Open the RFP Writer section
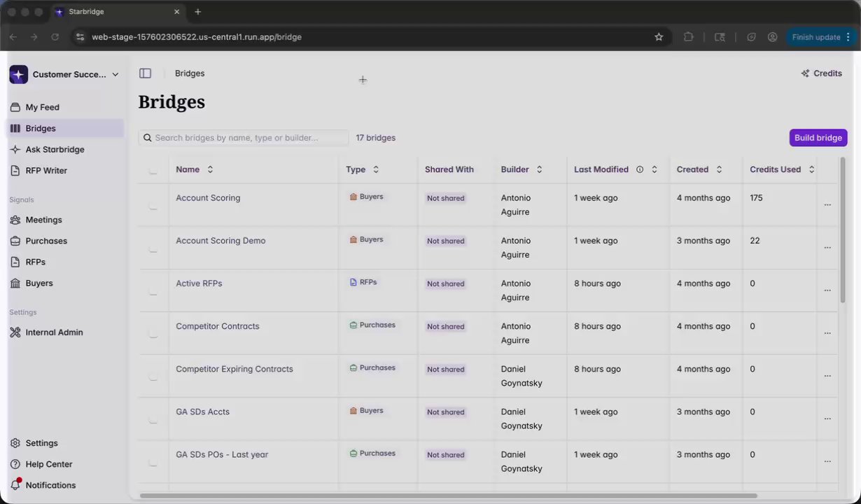The height and width of the screenshot is (504, 861). (46, 170)
